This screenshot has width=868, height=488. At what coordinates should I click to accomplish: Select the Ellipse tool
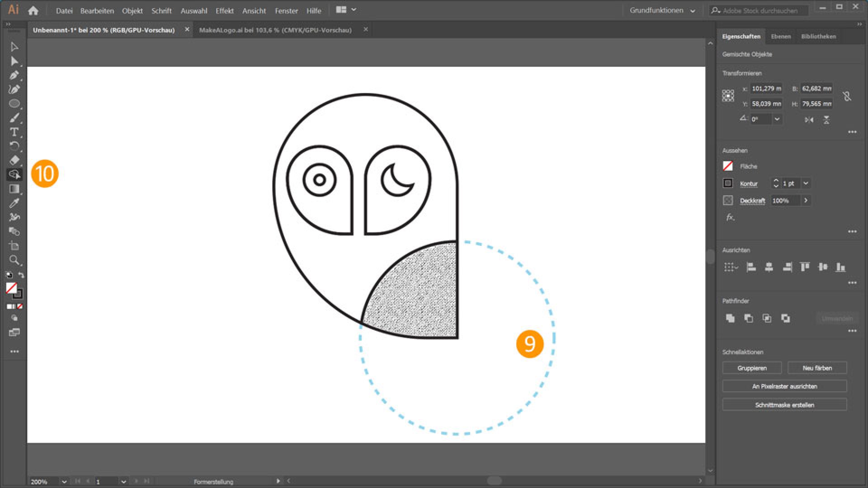tap(14, 103)
